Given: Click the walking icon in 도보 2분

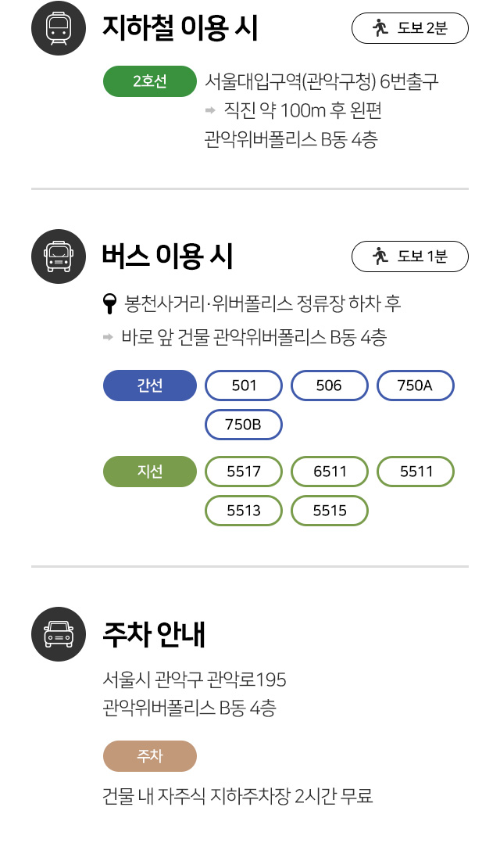Looking at the screenshot, I should (x=380, y=27).
